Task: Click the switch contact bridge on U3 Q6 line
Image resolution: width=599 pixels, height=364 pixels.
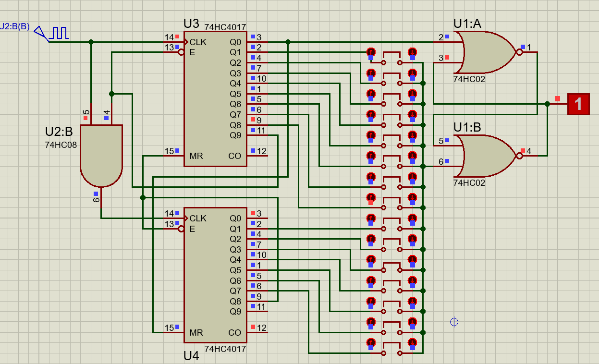Action: click(391, 161)
